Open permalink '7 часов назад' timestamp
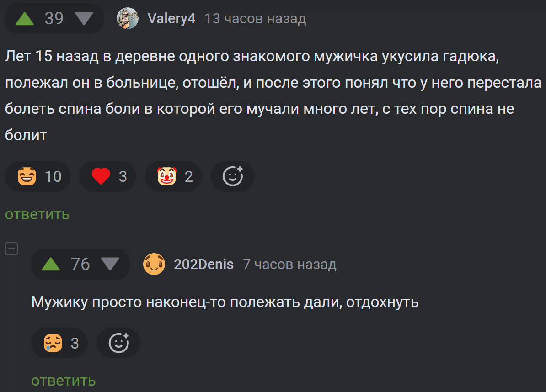 click(290, 265)
